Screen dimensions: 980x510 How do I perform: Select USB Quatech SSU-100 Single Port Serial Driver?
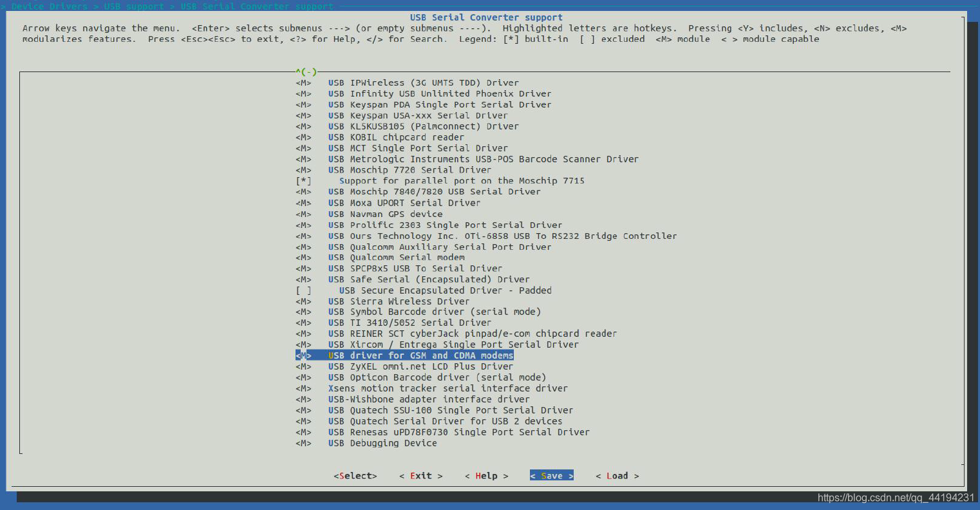(x=451, y=410)
